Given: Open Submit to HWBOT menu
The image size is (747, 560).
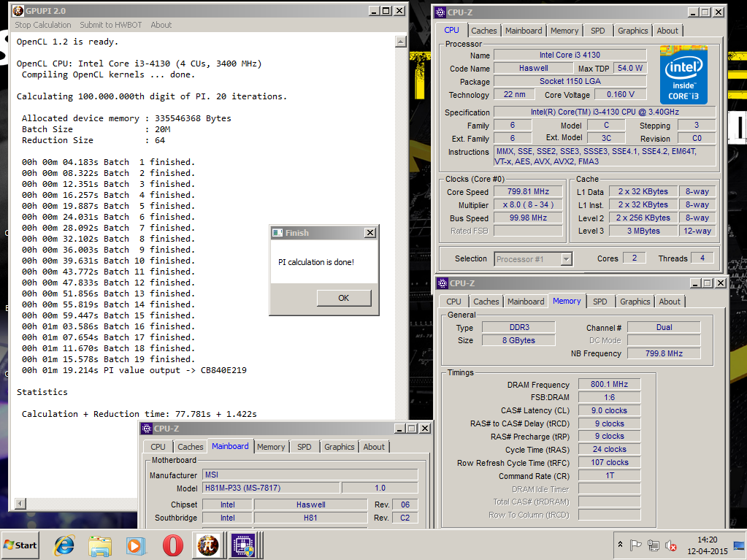Looking at the screenshot, I should [x=110, y=25].
